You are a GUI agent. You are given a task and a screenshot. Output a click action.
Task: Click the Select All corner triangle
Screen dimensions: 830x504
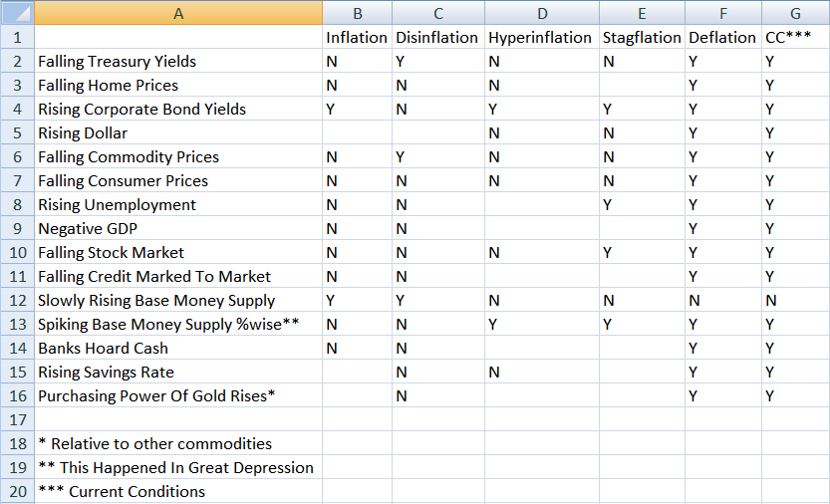[x=18, y=13]
